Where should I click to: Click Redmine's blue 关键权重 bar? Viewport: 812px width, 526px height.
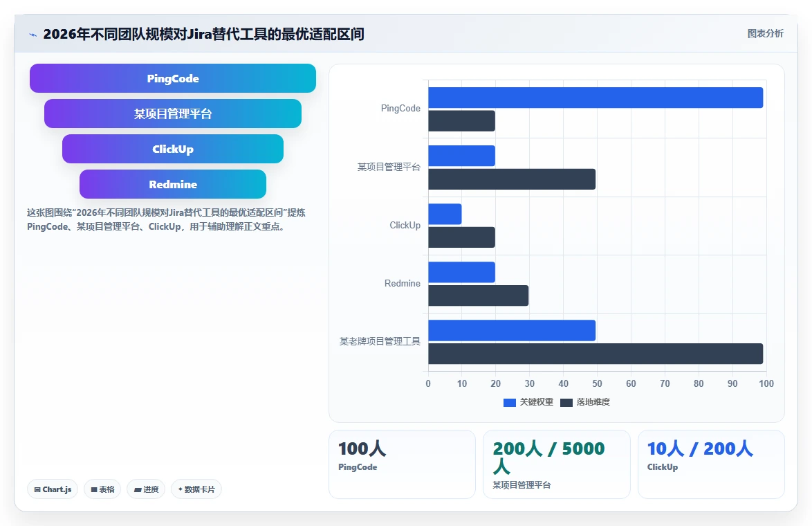461,272
